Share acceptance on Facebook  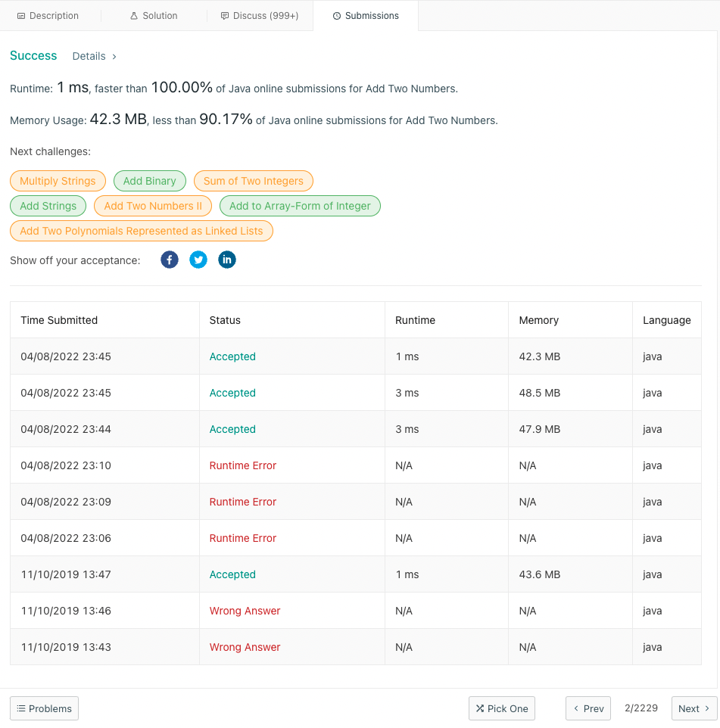pos(170,260)
